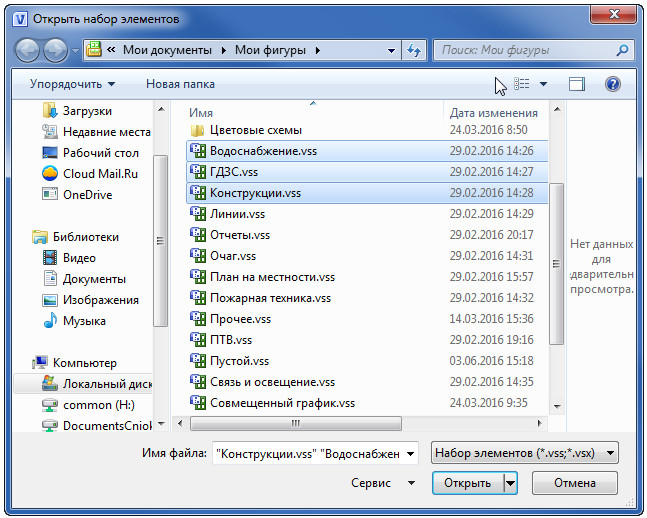The image size is (647, 518).
Task: Click the stencil icon of Отчеты.vss
Action: 197,234
